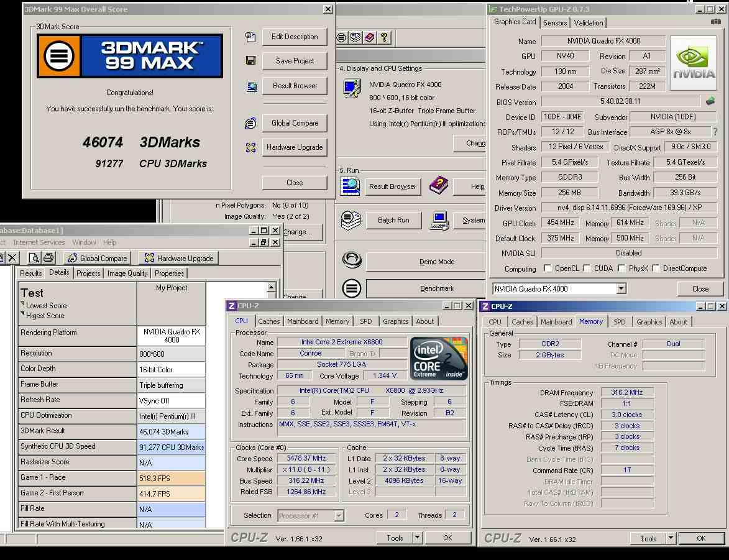Select the Results tab in Result Browser
729x560 pixels.
30,273
